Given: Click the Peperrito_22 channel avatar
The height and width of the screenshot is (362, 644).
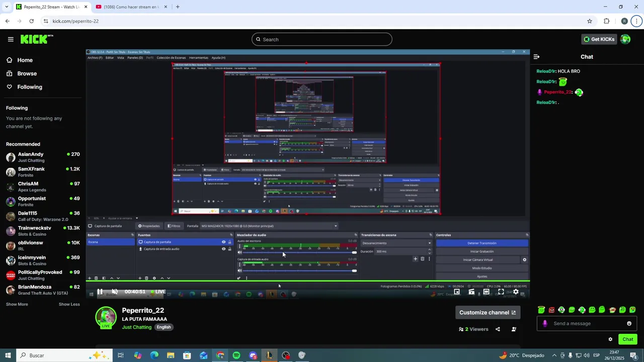Looking at the screenshot, I should pyautogui.click(x=106, y=318).
